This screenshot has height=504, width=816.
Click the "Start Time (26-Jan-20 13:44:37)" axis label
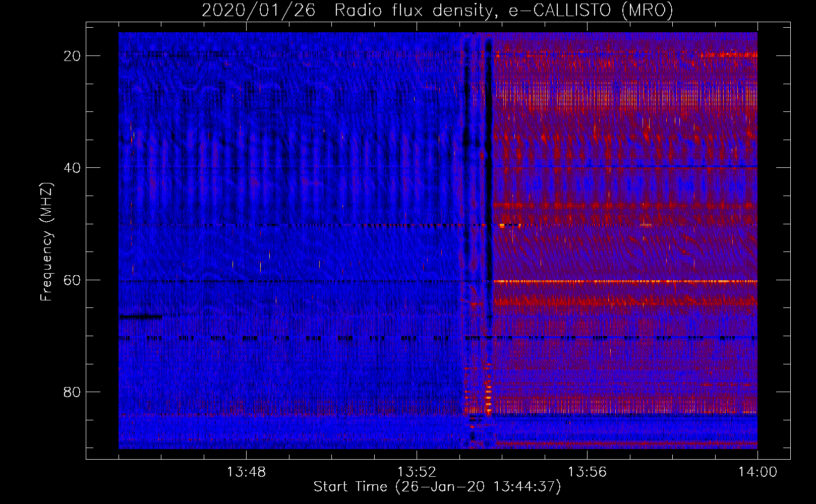437,487
